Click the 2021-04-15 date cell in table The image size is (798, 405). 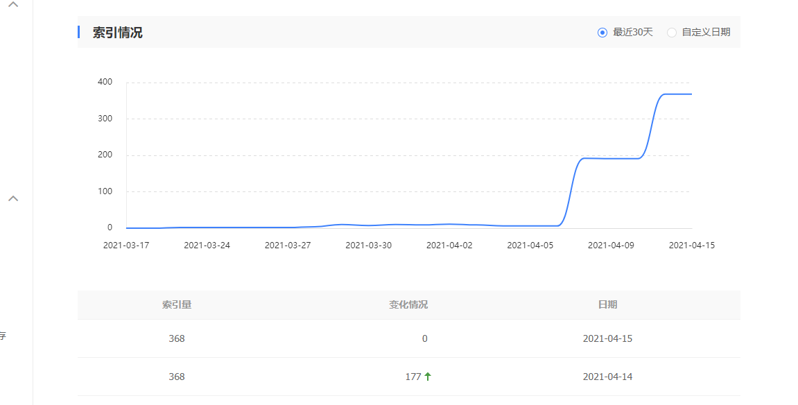607,339
